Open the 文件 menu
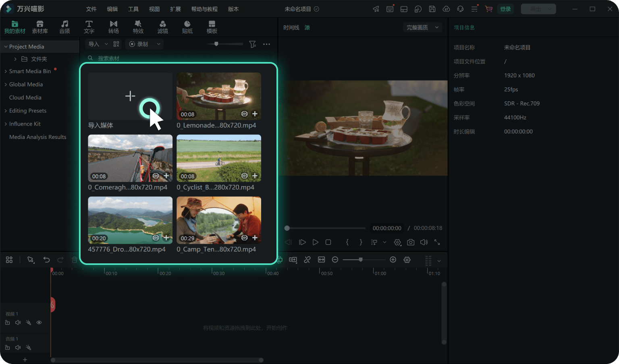 (91, 9)
